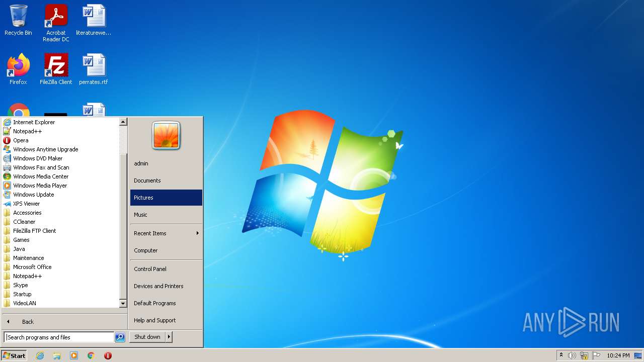Open Default Programs
Image resolution: width=644 pixels, height=362 pixels.
166,303
